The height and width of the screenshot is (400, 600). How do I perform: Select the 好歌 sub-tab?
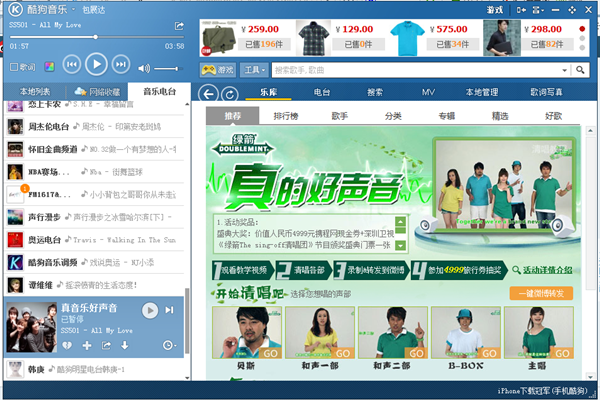553,116
